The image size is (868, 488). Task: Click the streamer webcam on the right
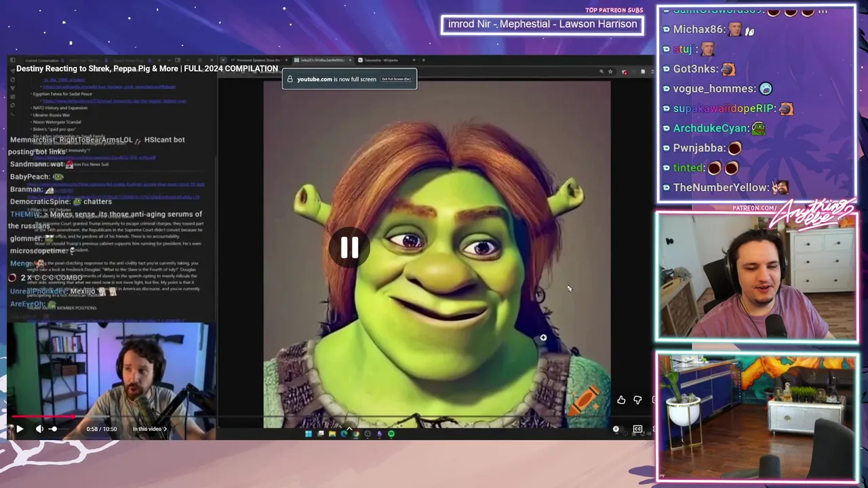click(757, 277)
